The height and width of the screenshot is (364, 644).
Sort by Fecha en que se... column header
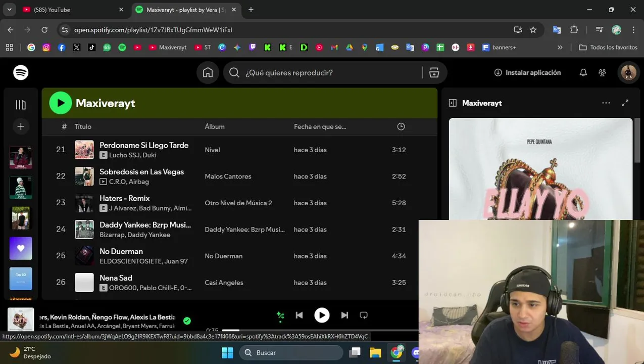(320, 126)
